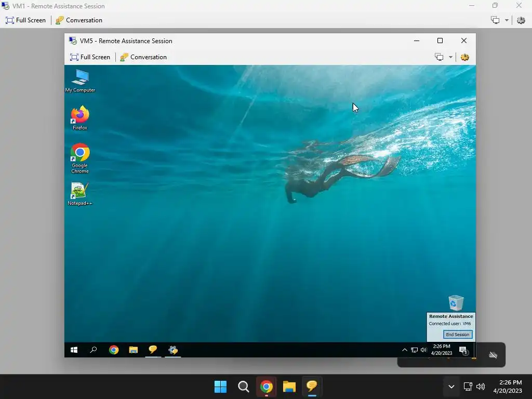Open Conversation in VM1 session toolbar
Viewport: 532px width, 399px height.
pos(79,20)
